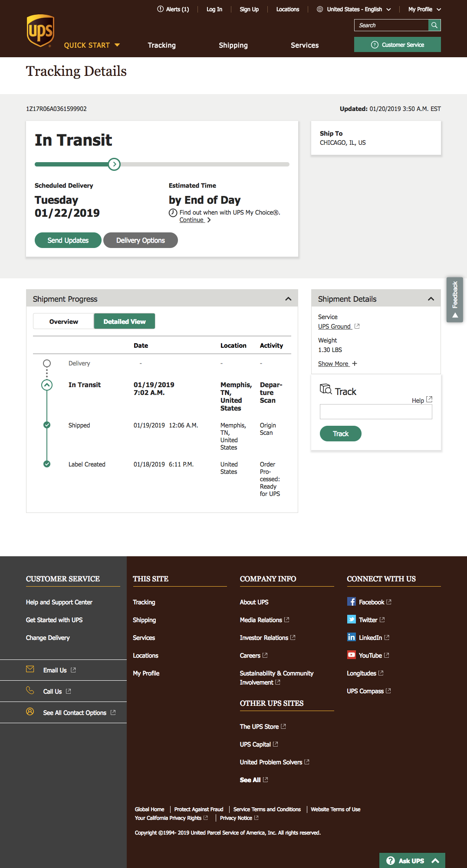Collapse the In Transit progress step
The height and width of the screenshot is (868, 467).
[x=47, y=385]
